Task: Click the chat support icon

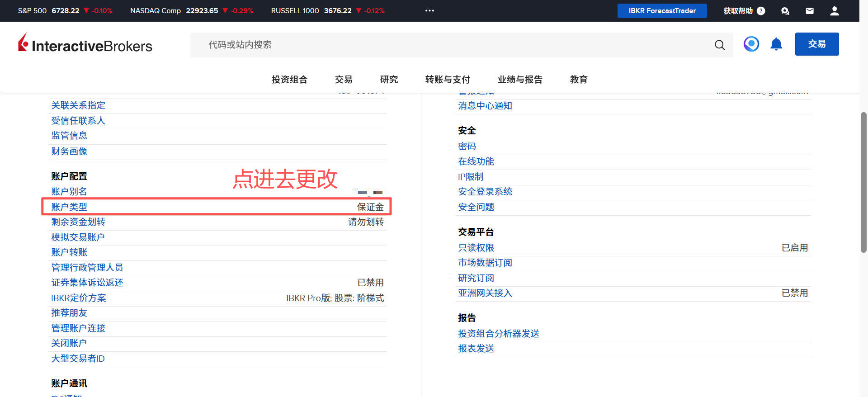Action: click(x=785, y=11)
